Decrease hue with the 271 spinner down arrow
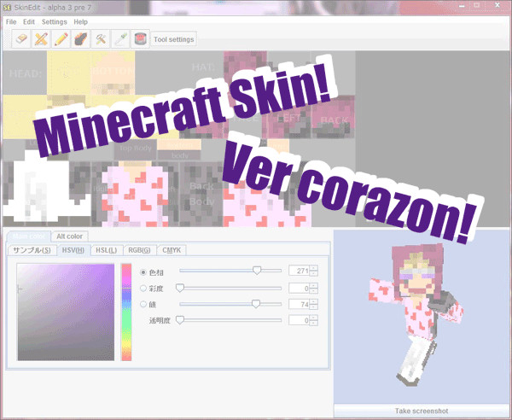 tap(313, 273)
